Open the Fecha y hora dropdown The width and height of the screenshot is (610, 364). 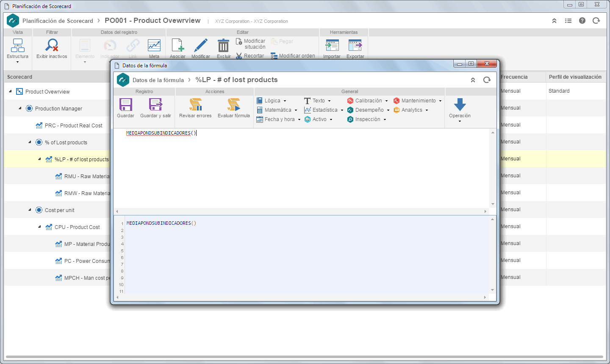pyautogui.click(x=278, y=119)
